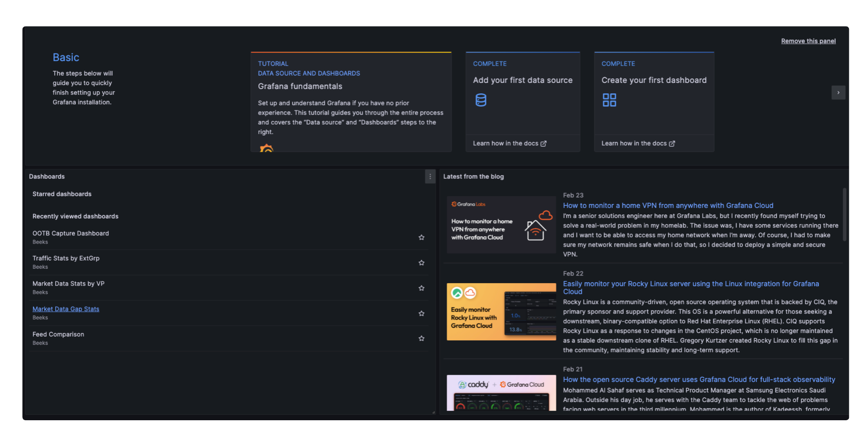Image resolution: width=868 pixels, height=435 pixels.
Task: Read the Rocky Linux server blog post
Action: [691, 287]
